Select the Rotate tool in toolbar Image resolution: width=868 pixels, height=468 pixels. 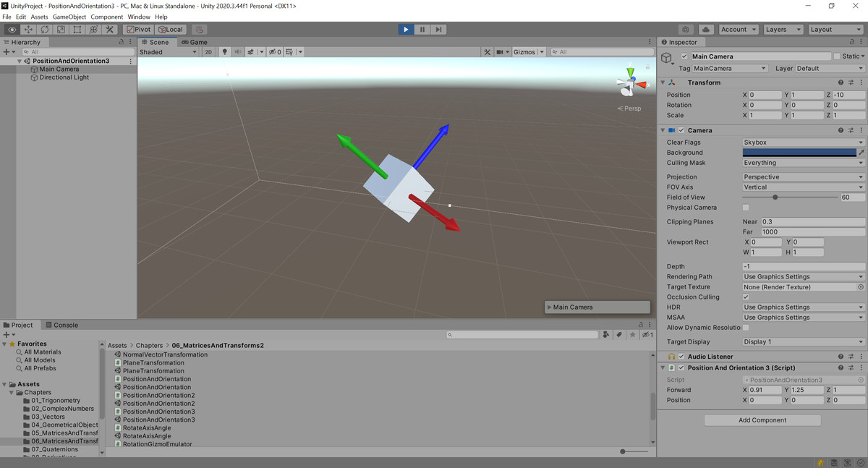[45, 30]
